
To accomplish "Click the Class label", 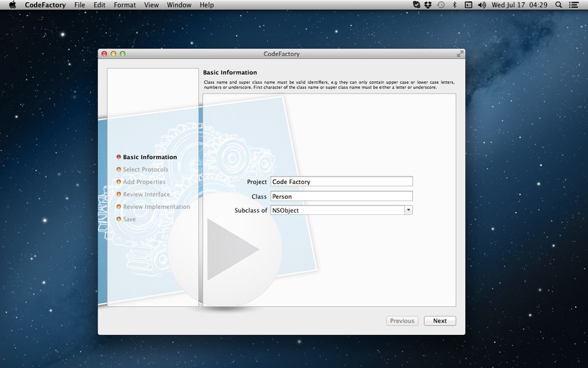I will [259, 197].
